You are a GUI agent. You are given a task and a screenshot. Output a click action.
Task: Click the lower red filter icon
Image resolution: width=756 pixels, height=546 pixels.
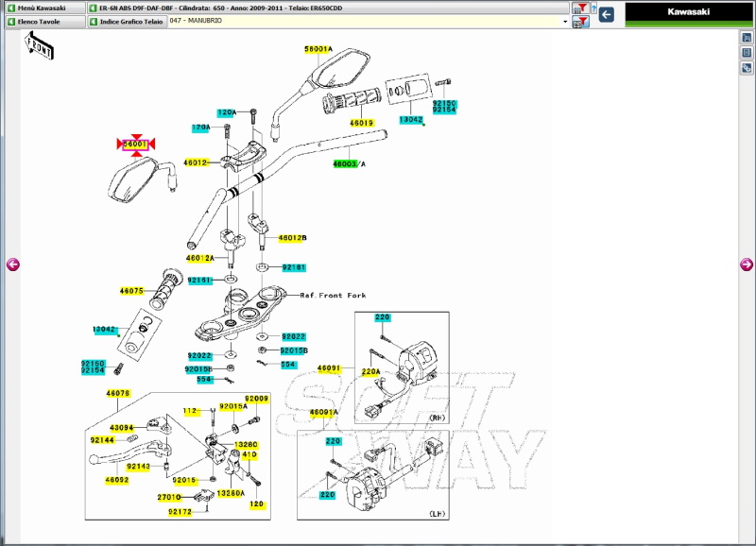[x=582, y=21]
